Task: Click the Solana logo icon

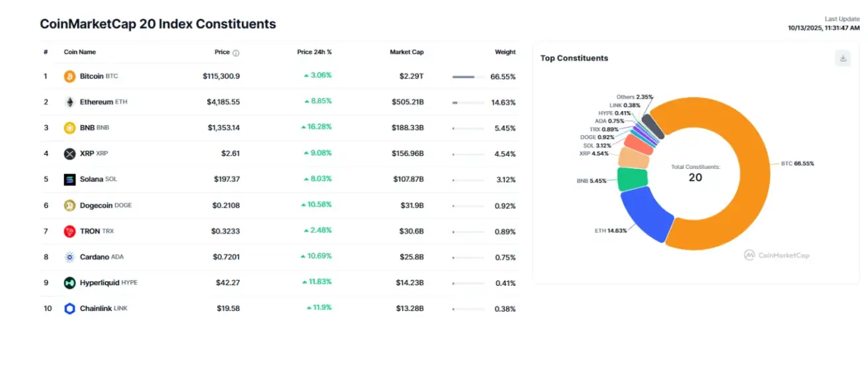Action: pos(69,179)
